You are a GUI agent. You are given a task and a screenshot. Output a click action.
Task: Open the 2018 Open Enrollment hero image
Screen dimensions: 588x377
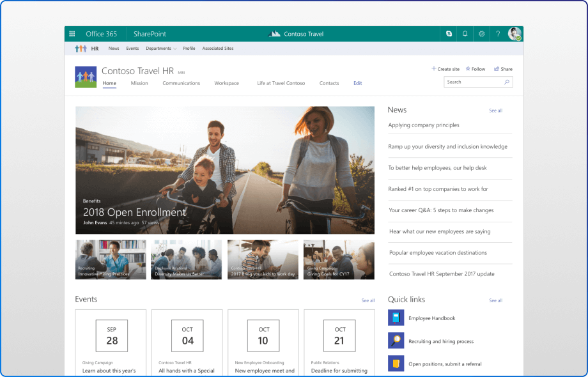pos(225,170)
